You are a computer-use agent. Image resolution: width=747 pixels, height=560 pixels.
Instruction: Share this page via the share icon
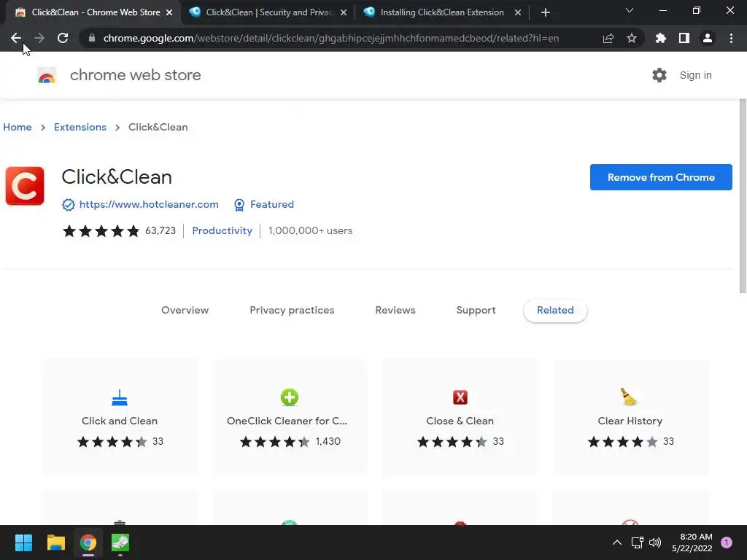tap(608, 39)
